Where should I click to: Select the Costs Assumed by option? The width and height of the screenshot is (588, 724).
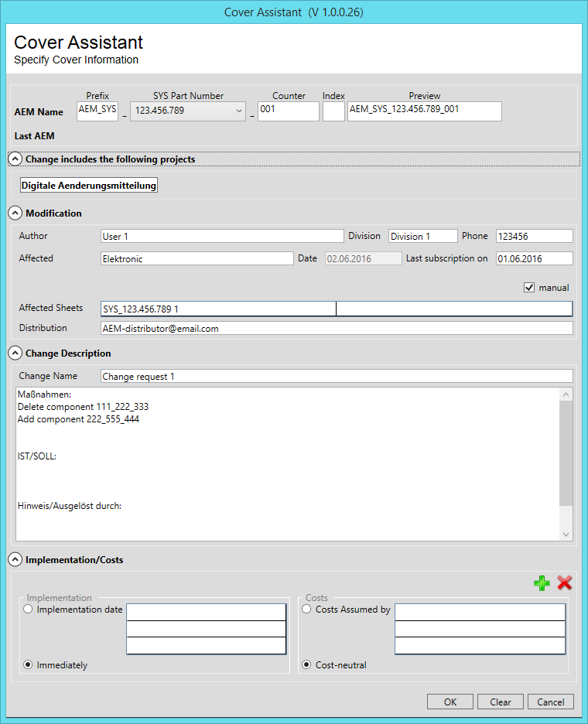pyautogui.click(x=307, y=610)
